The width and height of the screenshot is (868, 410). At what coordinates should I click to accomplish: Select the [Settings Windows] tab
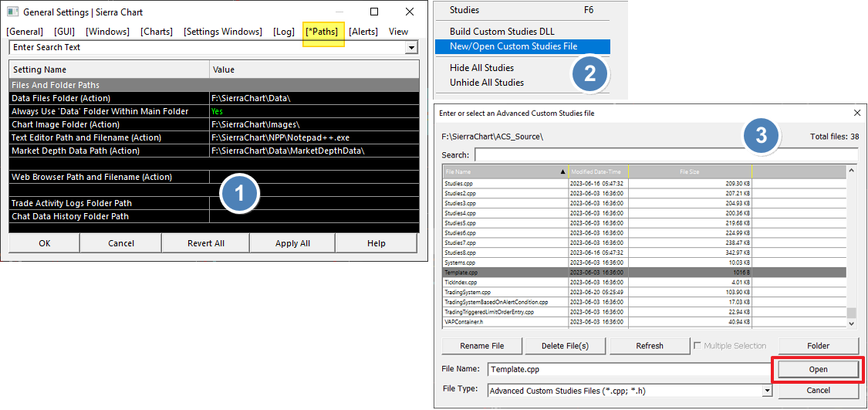223,32
